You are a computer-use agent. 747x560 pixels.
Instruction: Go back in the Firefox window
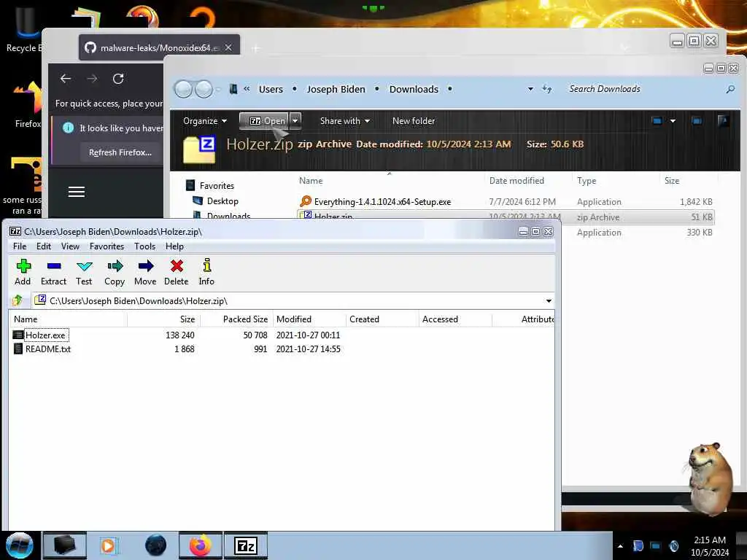[x=66, y=79]
